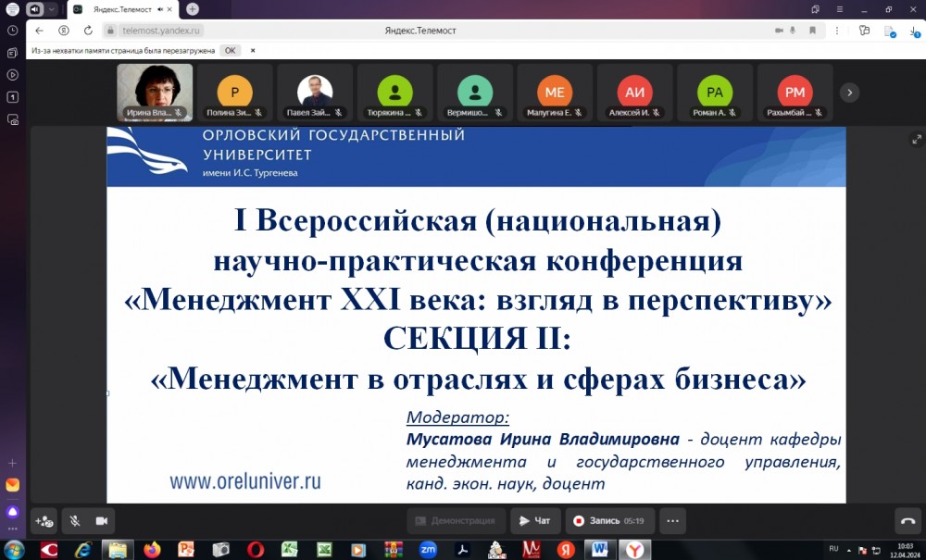
Task: Click the browser reload page icon
Action: 88,31
